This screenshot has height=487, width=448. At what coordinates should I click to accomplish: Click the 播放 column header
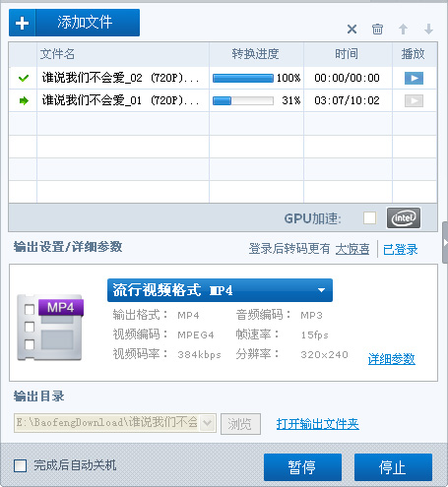[414, 54]
